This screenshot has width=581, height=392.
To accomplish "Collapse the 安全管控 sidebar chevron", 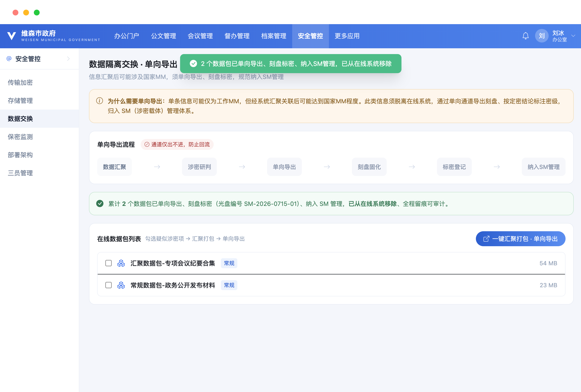I will (68, 59).
